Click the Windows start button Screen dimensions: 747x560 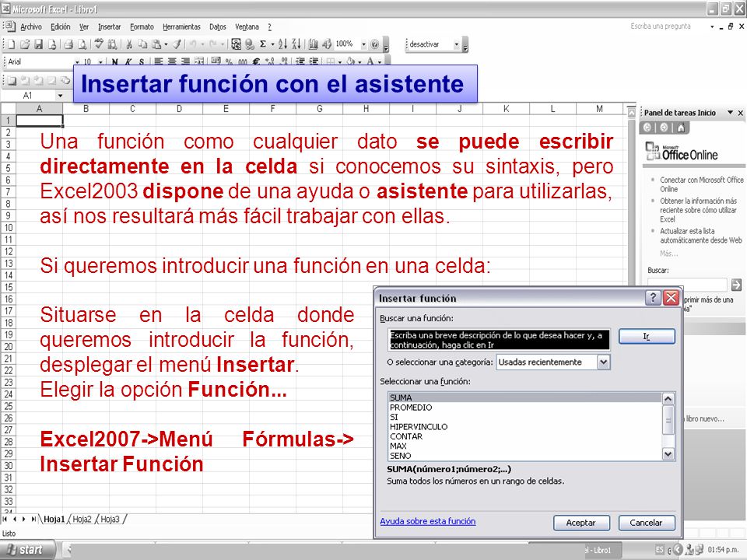[x=26, y=550]
